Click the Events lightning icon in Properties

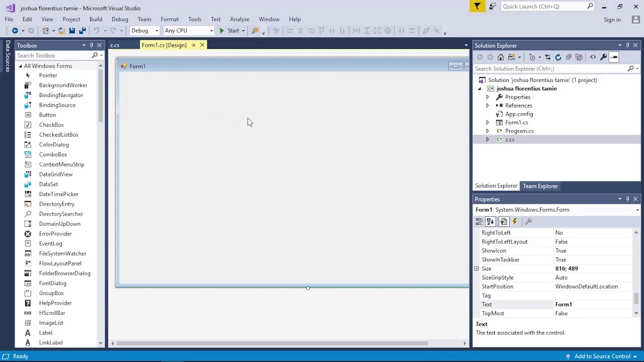coord(515,222)
